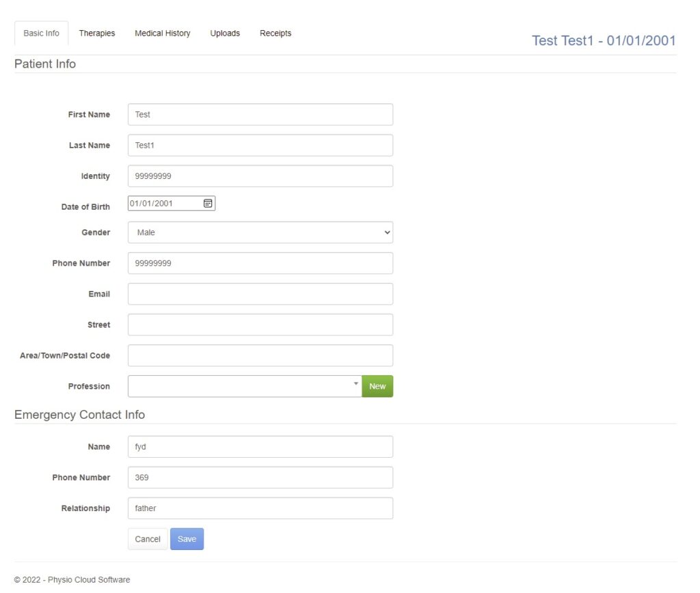The width and height of the screenshot is (700, 593).
Task: Click the First Name label
Action: point(89,115)
